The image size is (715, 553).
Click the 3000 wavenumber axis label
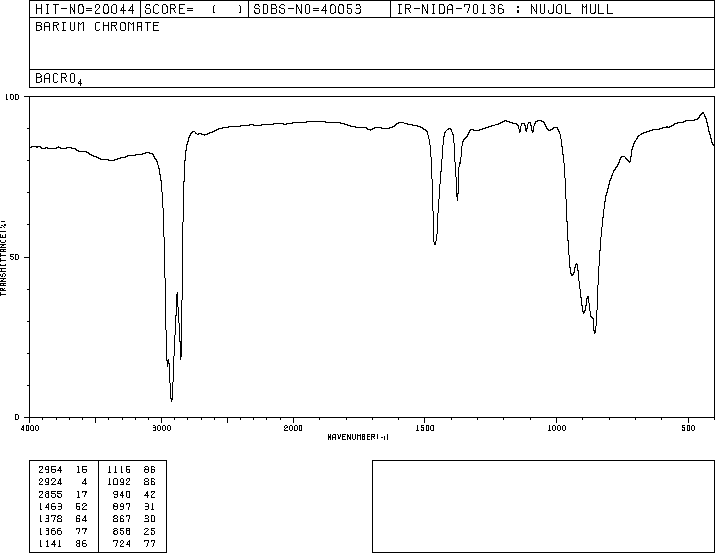tap(161, 428)
